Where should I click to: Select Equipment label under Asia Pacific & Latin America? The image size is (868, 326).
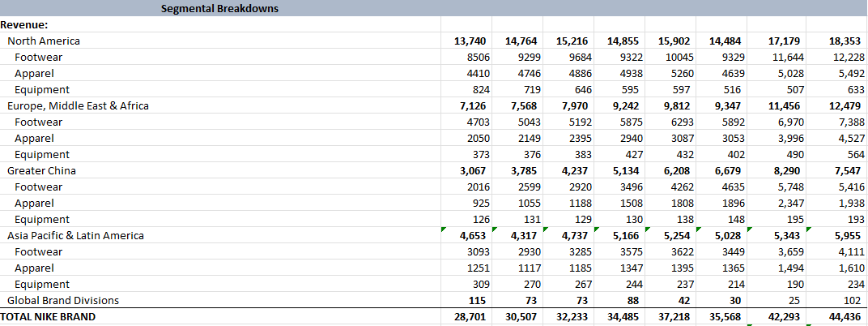(42, 284)
